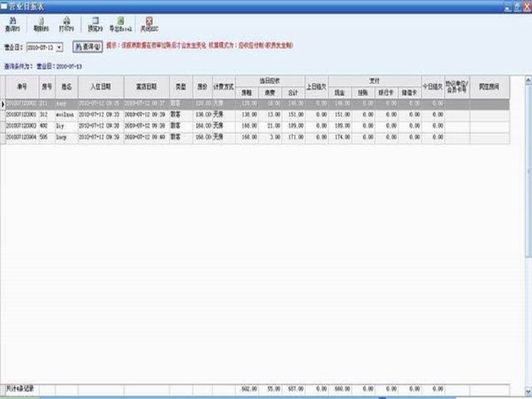The image size is (532, 399).
Task: Click the 刷新F6 refresh toolbar icon
Action: [40, 25]
